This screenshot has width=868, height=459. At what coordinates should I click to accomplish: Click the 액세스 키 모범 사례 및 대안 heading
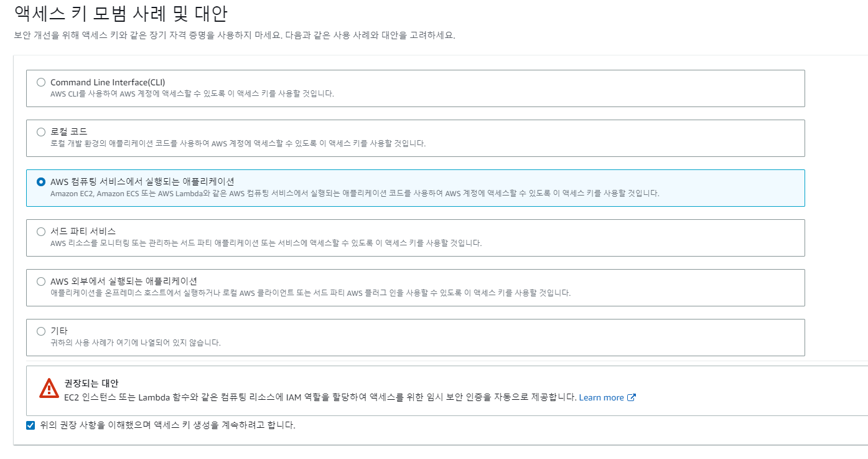tap(120, 13)
